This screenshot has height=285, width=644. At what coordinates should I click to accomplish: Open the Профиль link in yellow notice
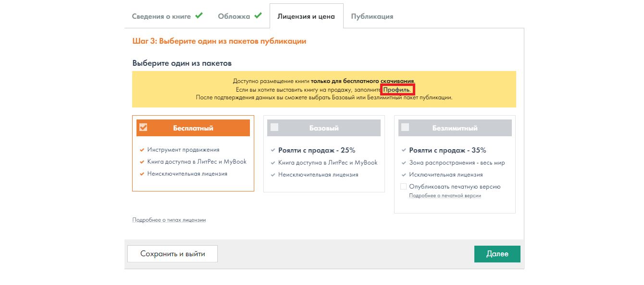(x=396, y=90)
